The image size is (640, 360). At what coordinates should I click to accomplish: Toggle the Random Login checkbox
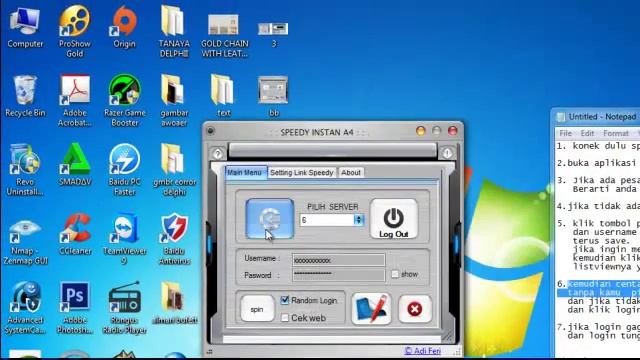pyautogui.click(x=284, y=300)
